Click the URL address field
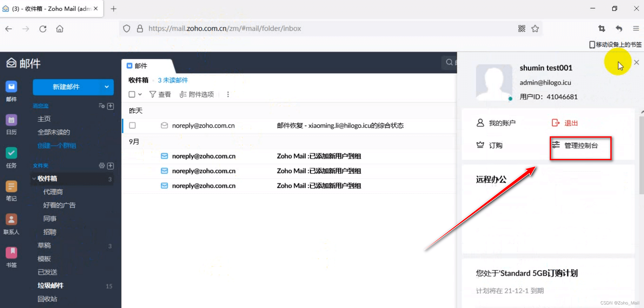Screen dimensions: 644x308 [331, 29]
